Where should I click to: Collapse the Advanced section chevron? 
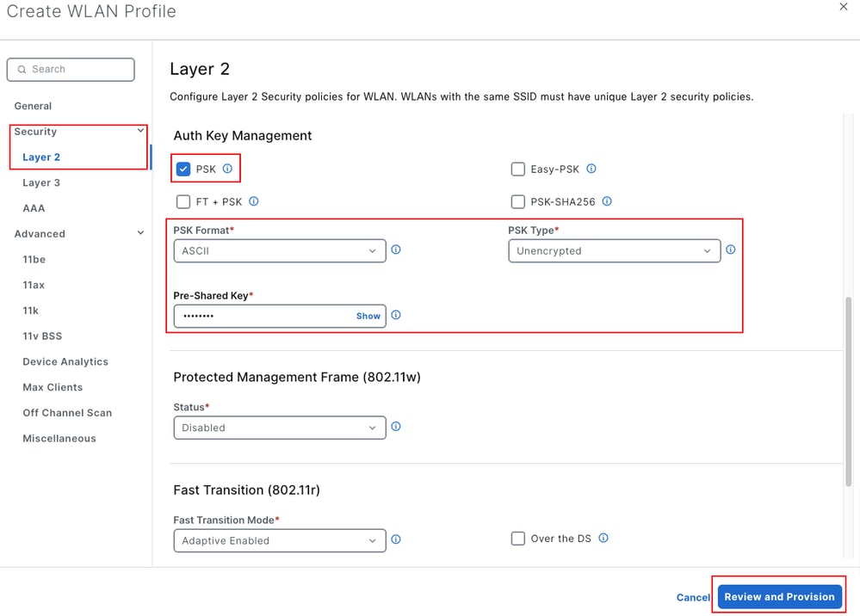(141, 233)
